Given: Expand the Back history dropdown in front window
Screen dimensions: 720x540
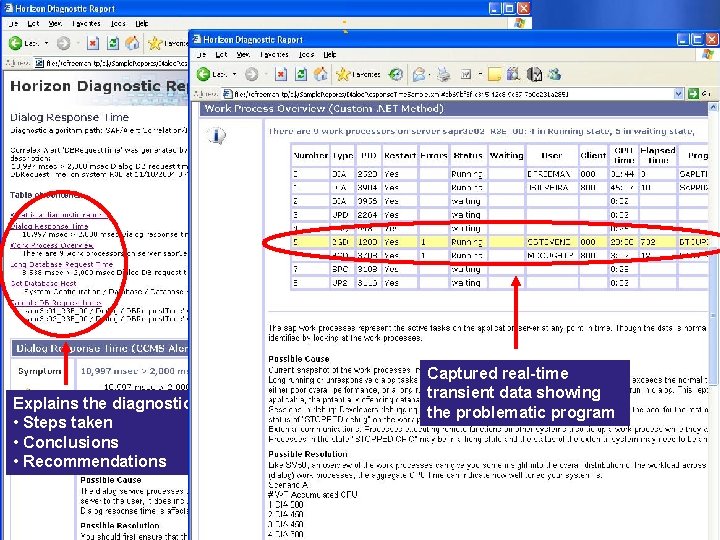Looking at the screenshot, I should (234, 74).
